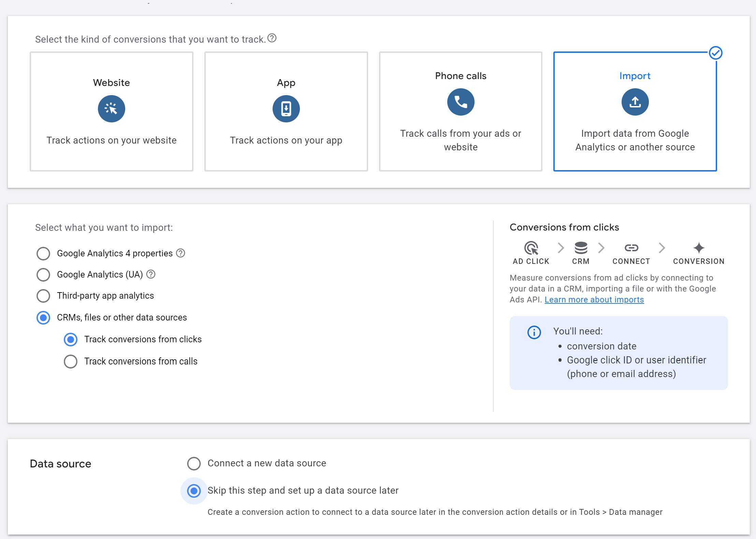756x539 pixels.
Task: Choose Google Analytics 4 properties radio
Action: coord(43,254)
